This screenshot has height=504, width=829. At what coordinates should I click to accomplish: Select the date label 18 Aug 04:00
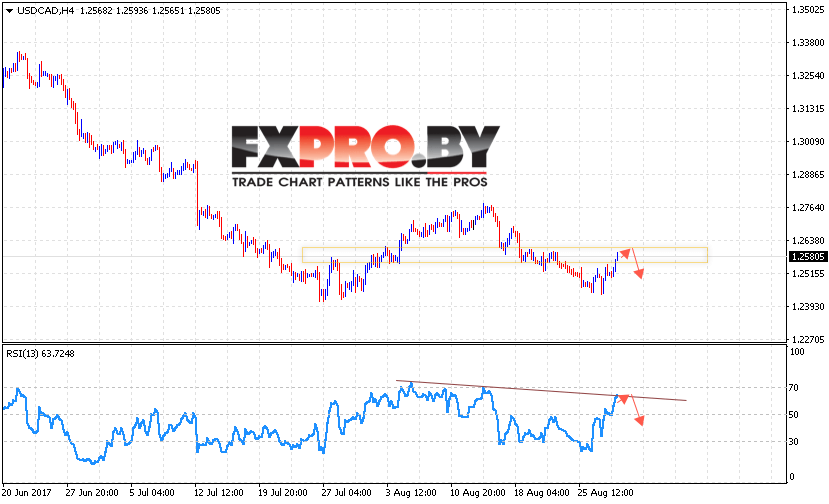pos(542,492)
